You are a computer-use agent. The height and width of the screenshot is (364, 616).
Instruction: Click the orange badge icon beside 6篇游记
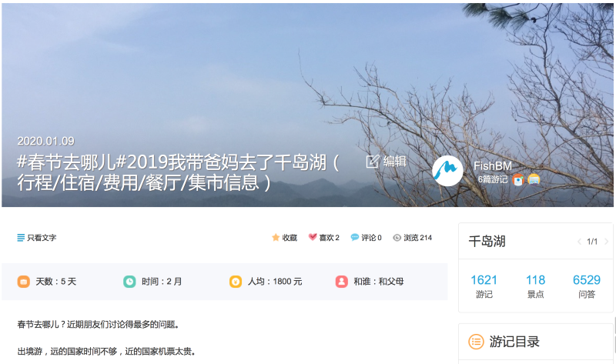[518, 180]
